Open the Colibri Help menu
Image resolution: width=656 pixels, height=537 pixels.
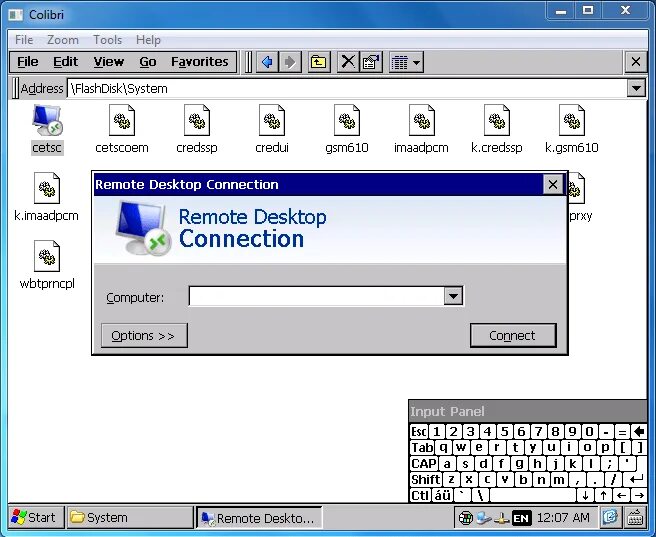coord(148,40)
